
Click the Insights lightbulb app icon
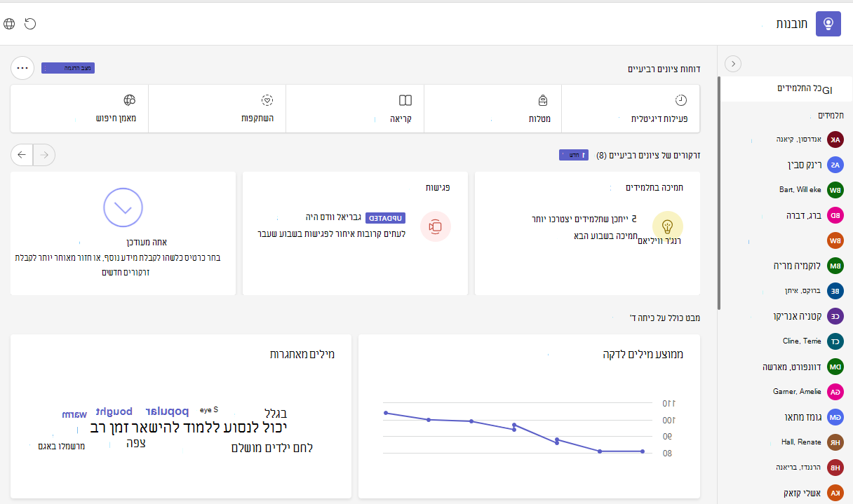click(x=828, y=24)
